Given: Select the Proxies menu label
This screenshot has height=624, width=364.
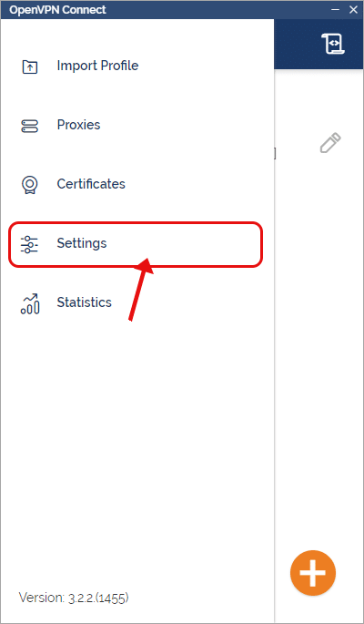Looking at the screenshot, I should 78,125.
